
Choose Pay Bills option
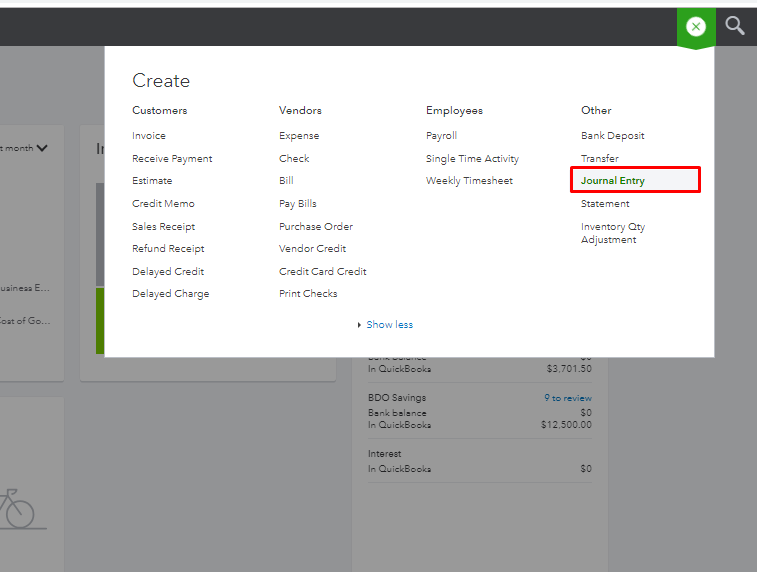click(298, 204)
